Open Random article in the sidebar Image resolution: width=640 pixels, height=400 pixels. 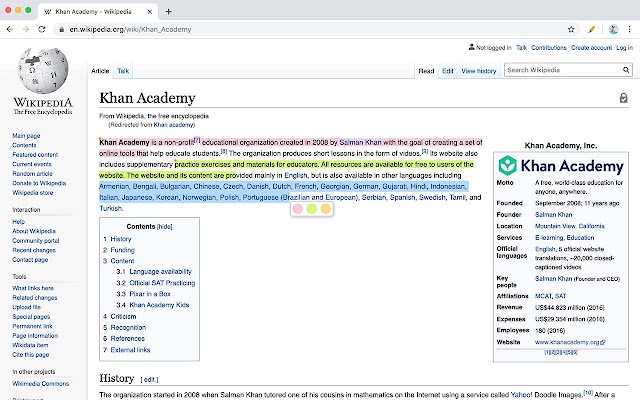[32, 173]
